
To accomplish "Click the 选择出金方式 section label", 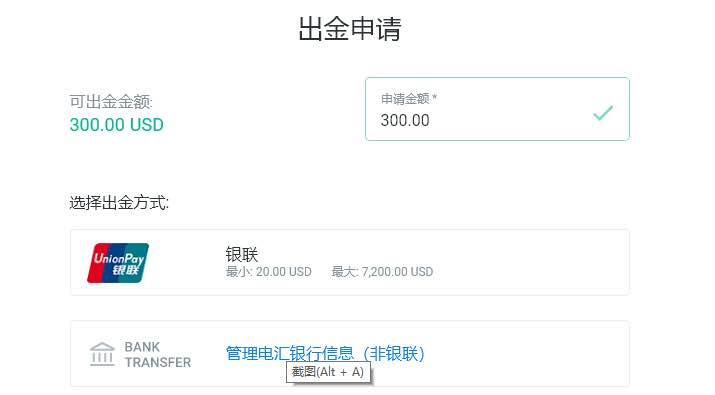I will 119,203.
